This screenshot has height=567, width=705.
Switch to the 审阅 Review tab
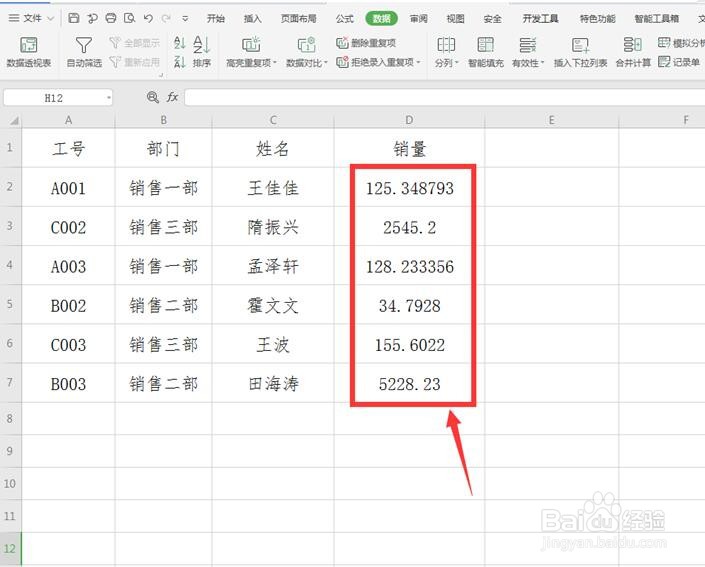click(419, 18)
